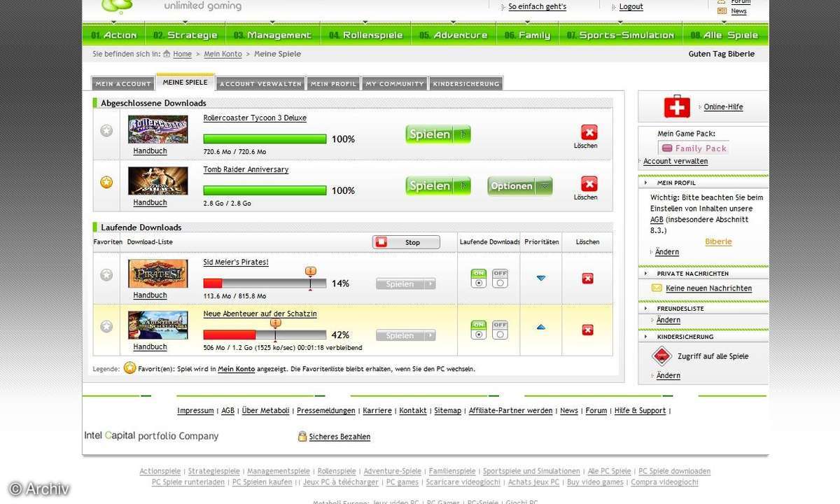
Task: Click the So einfach geht's link
Action: coord(538,6)
